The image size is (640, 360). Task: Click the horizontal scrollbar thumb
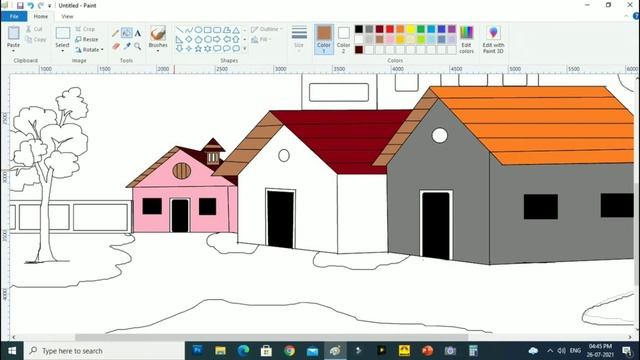[x=271, y=337]
